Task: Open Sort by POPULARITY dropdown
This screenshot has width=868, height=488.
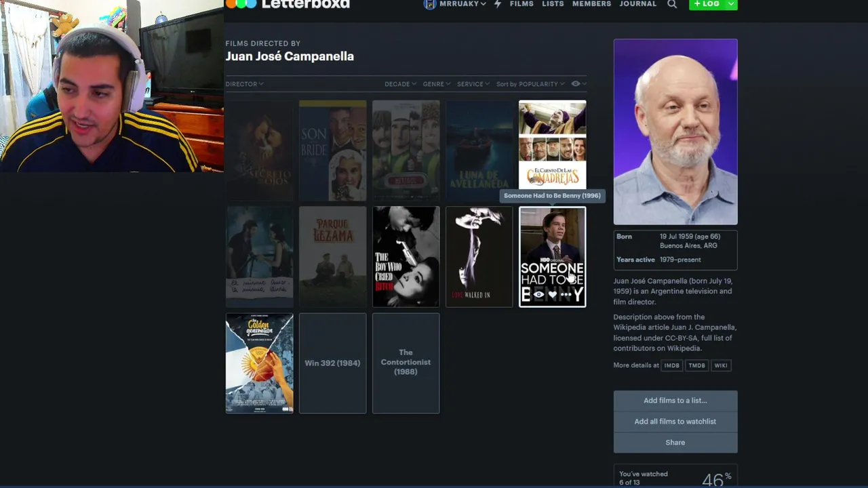Action: [x=530, y=84]
